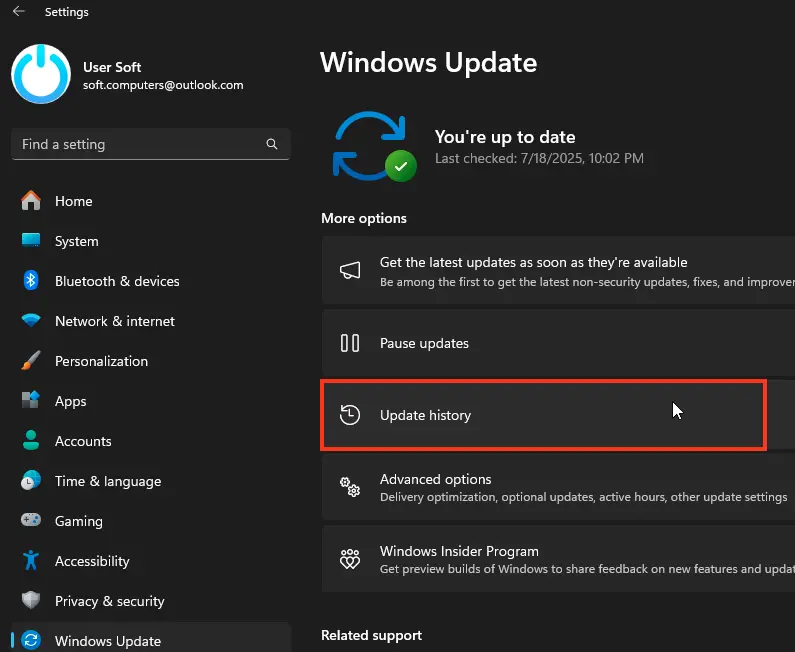Screen dimensions: 795x652
Task: Click the Pause updates icon
Action: pyautogui.click(x=350, y=343)
